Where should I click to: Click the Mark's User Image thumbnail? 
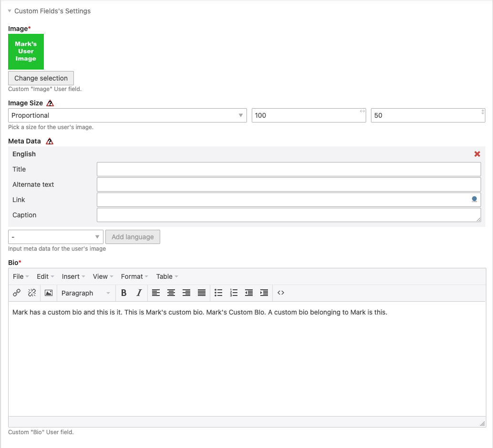click(26, 51)
